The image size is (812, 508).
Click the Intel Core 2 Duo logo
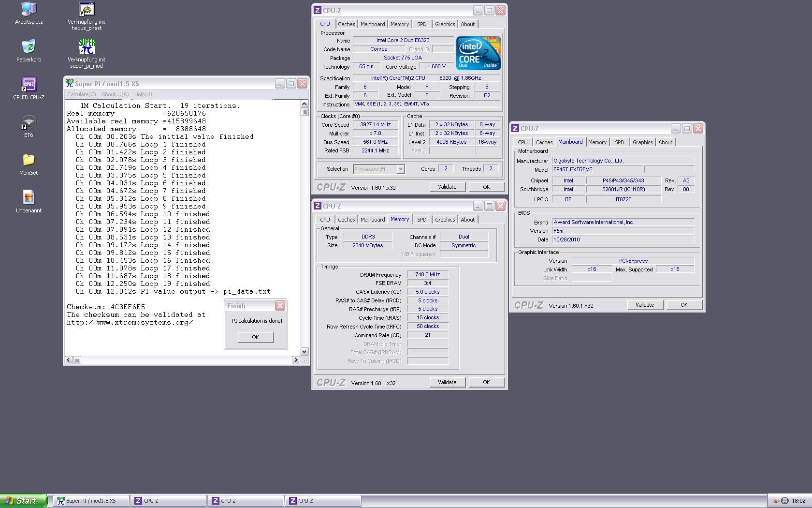478,53
